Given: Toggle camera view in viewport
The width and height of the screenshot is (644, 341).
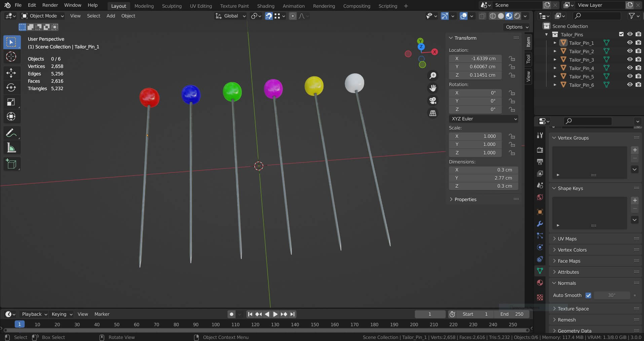Looking at the screenshot, I should [x=433, y=101].
